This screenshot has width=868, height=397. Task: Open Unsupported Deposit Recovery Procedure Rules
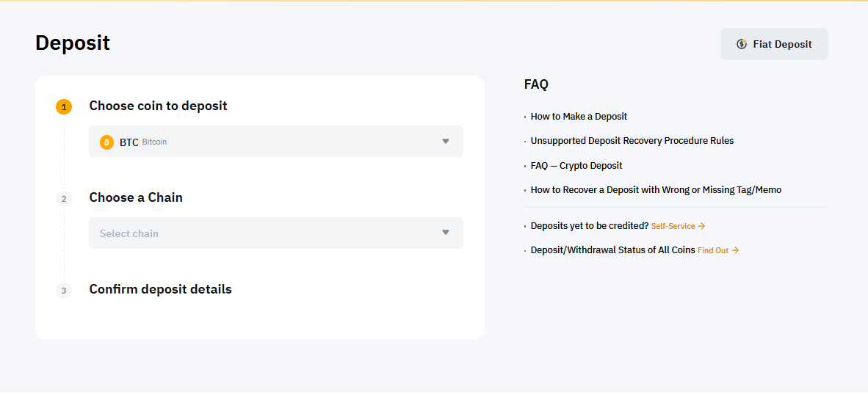tap(632, 141)
